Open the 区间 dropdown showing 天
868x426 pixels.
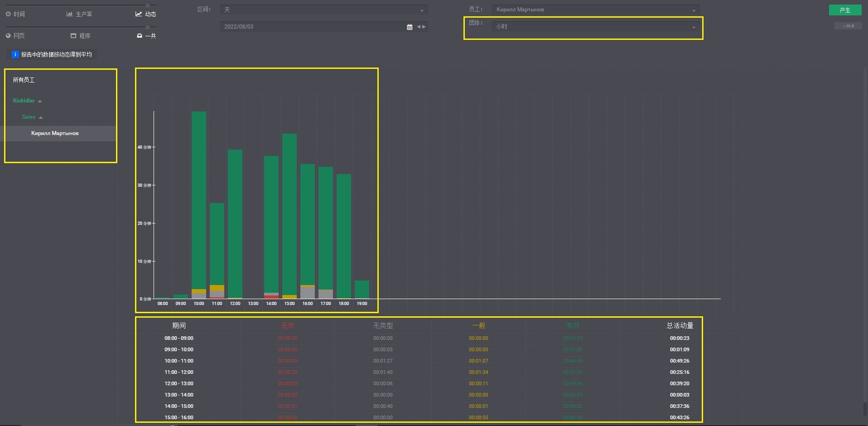click(x=324, y=10)
